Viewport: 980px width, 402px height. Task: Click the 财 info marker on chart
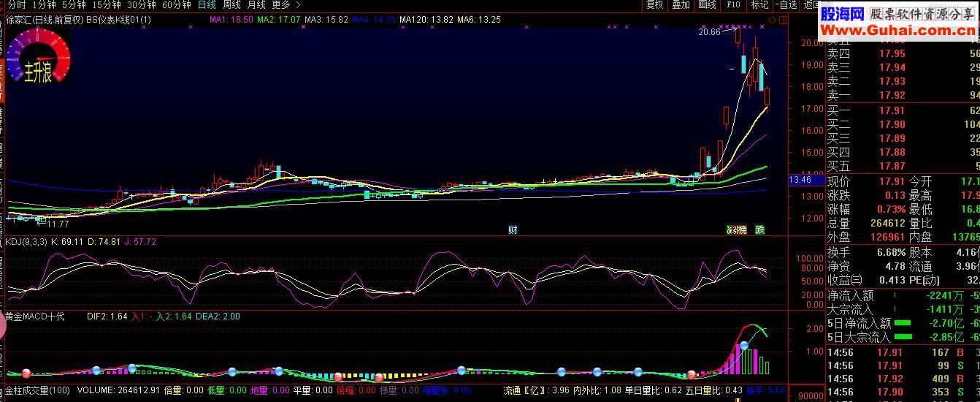click(513, 230)
